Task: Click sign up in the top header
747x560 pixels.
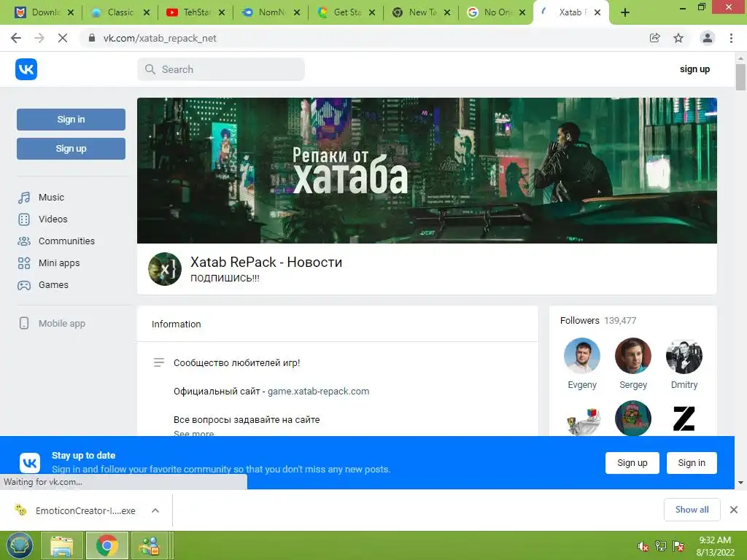Action: pos(694,69)
